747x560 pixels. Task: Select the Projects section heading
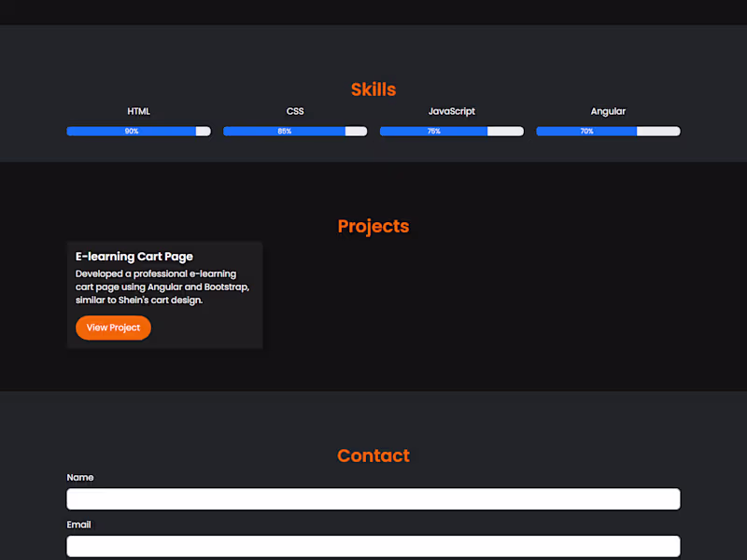pos(373,226)
